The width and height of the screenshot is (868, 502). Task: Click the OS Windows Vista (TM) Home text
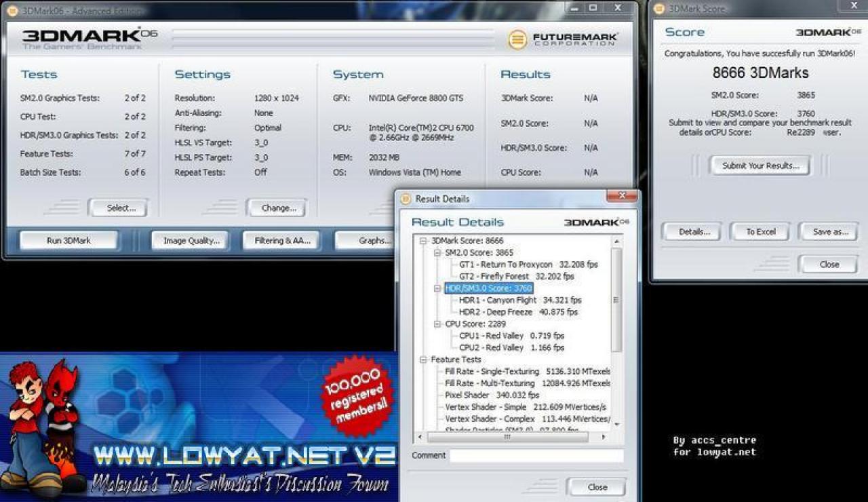415,172
